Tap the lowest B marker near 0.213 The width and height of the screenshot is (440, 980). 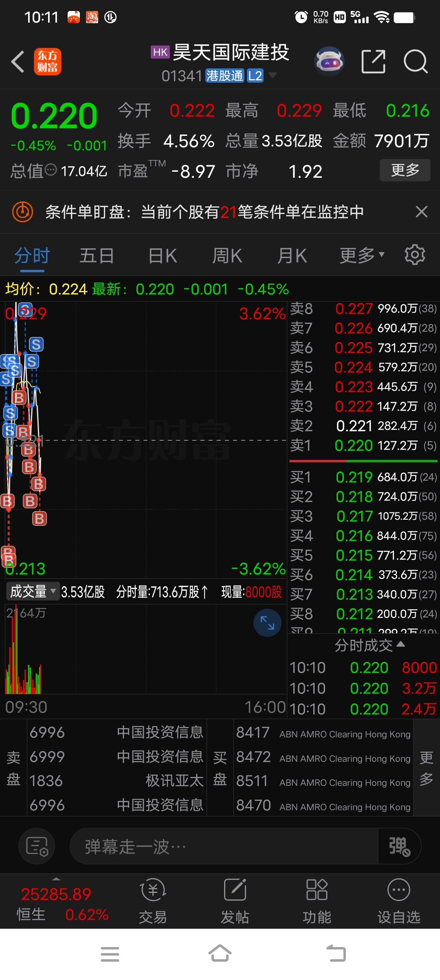point(9,560)
